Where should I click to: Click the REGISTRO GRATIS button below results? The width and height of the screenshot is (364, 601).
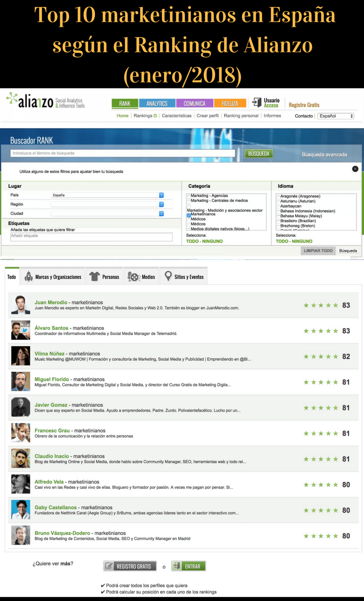tap(130, 566)
